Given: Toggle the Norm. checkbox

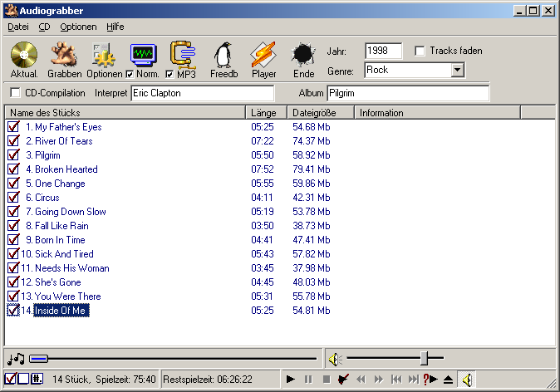Looking at the screenshot, I should point(130,74).
